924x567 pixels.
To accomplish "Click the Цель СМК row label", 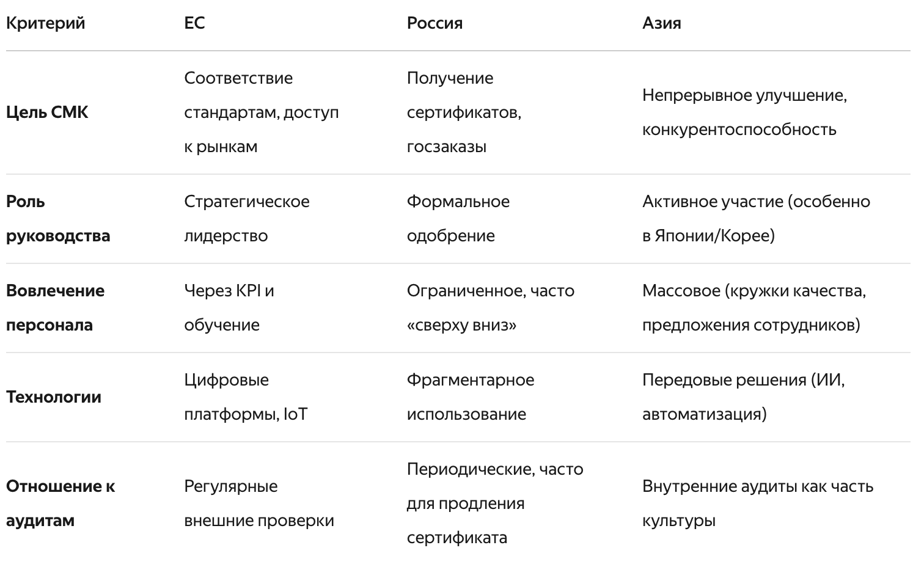I will 47,112.
